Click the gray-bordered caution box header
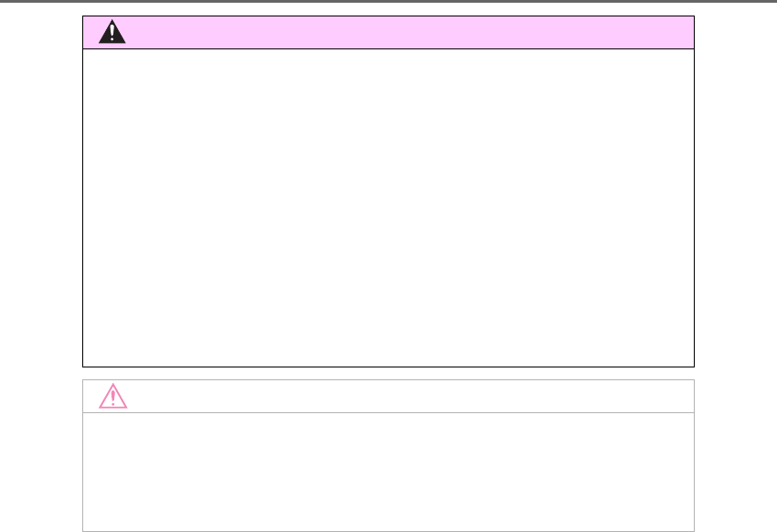777x532 pixels. [x=388, y=397]
